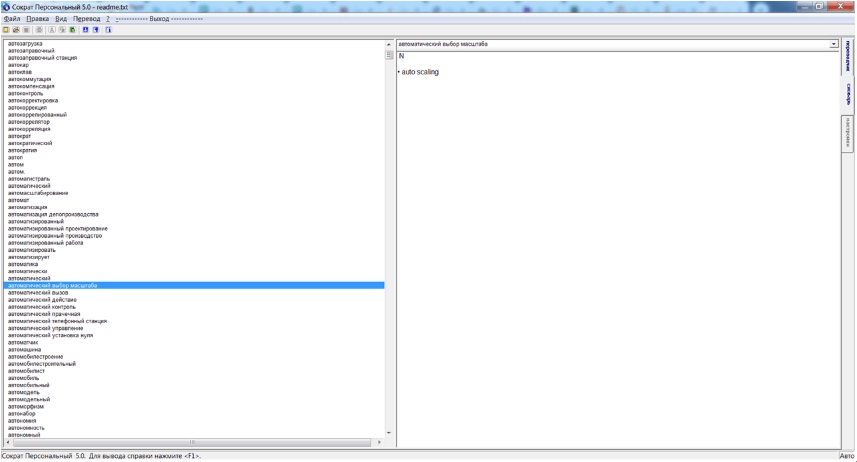Switch to the vertical Настройки tab
This screenshot has width=857, height=462.
pos(849,134)
